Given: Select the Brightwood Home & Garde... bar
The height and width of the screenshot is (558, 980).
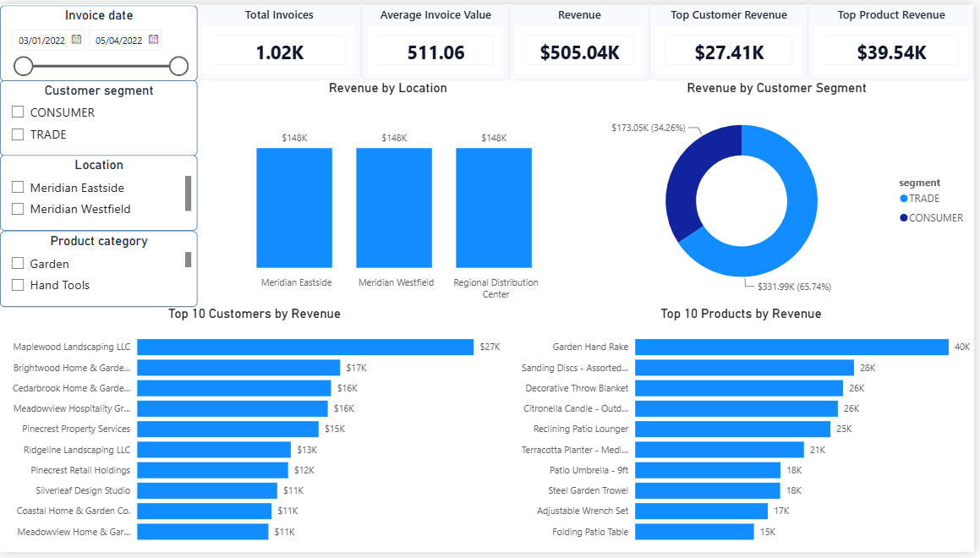Looking at the screenshot, I should point(238,368).
